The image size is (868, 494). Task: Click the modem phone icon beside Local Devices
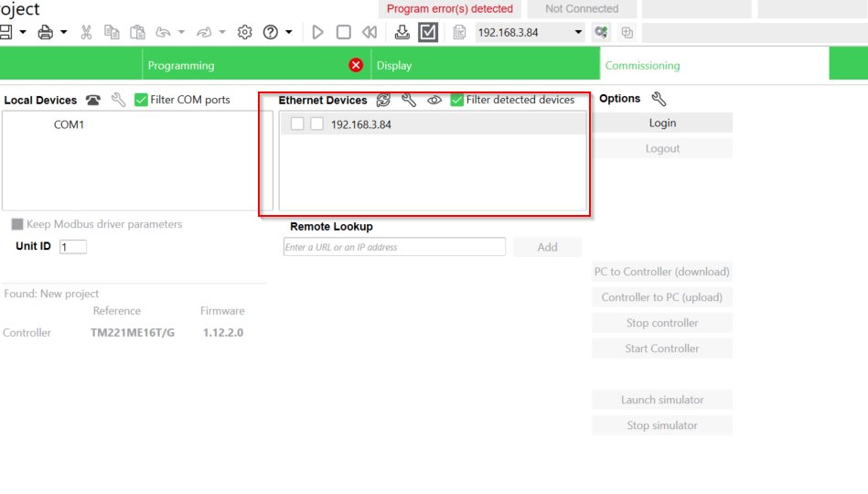[x=93, y=100]
